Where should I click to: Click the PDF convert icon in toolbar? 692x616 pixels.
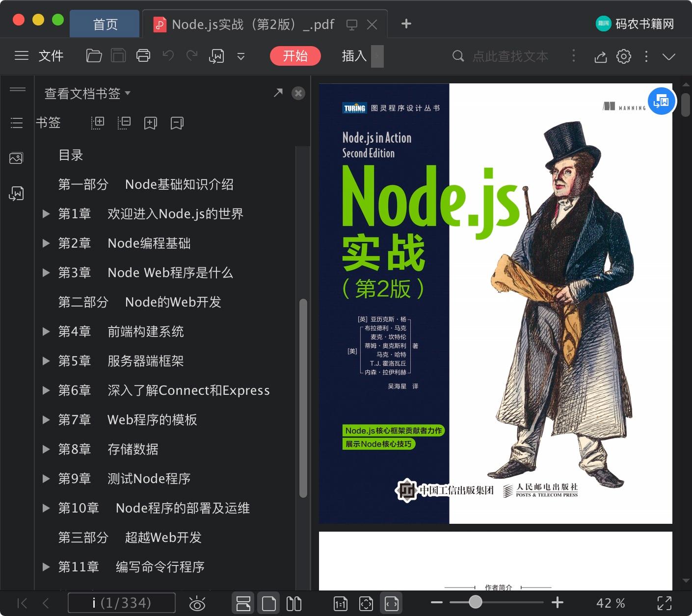[216, 56]
